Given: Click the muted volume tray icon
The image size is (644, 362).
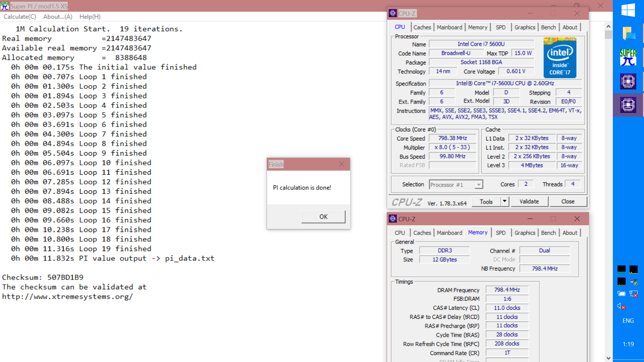Looking at the screenshot, I should (621, 306).
